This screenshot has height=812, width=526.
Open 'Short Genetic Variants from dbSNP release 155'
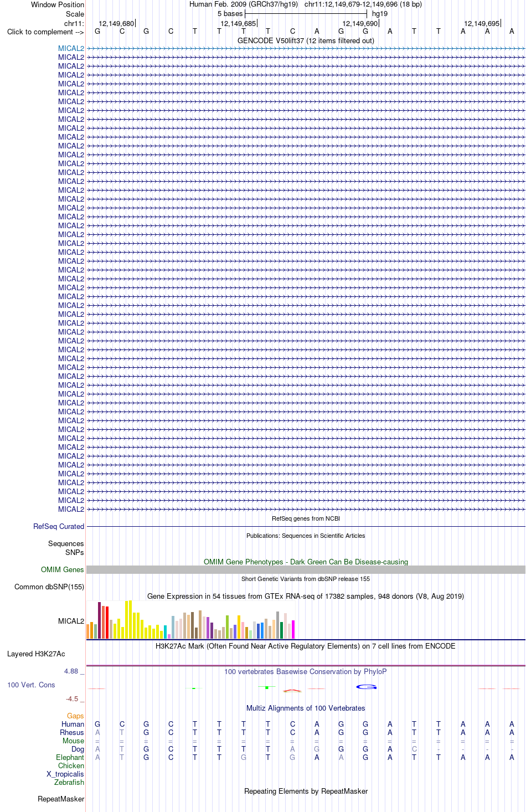click(x=306, y=579)
